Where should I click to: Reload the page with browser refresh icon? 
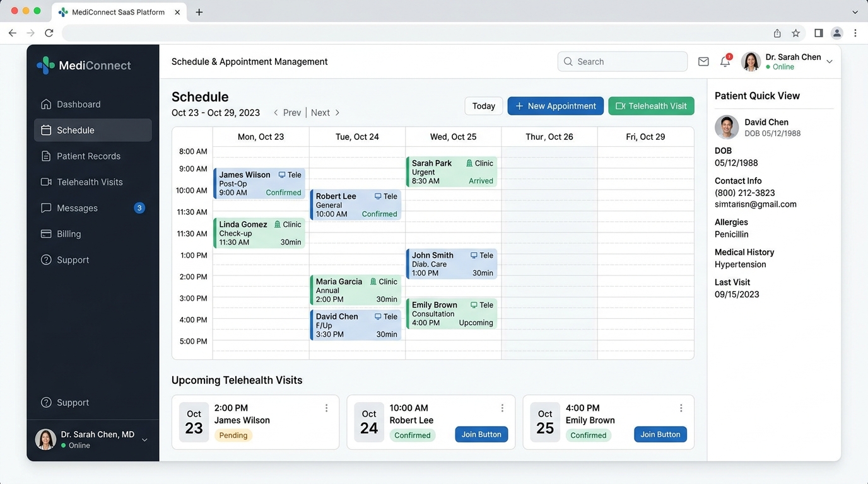pos(49,33)
